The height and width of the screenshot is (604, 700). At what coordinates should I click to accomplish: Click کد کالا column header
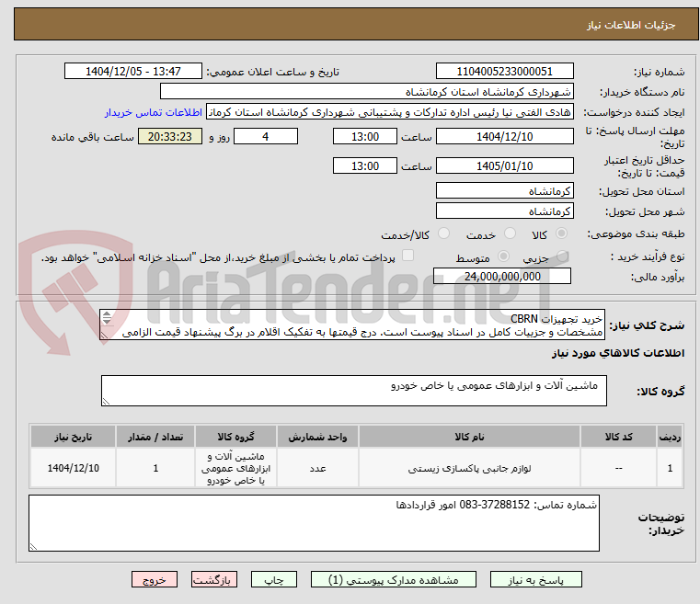(x=618, y=437)
